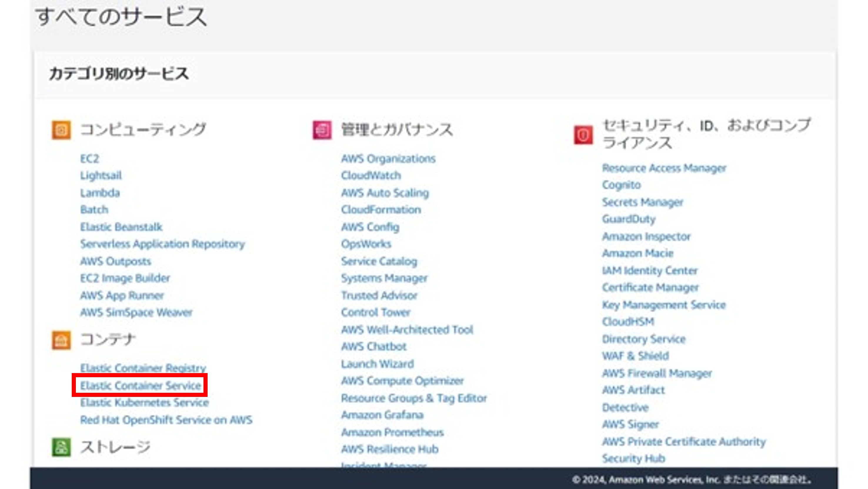The height and width of the screenshot is (489, 868).
Task: Open AWS Config
Action: click(370, 227)
